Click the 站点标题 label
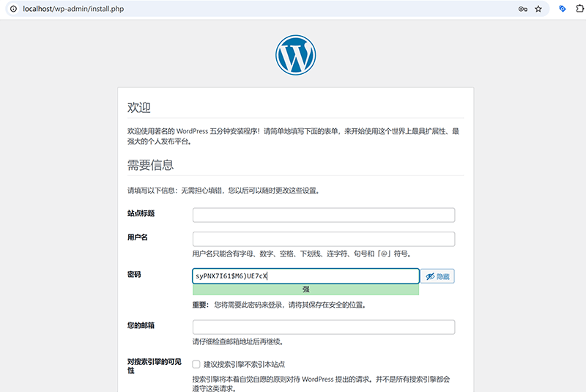 [141, 213]
